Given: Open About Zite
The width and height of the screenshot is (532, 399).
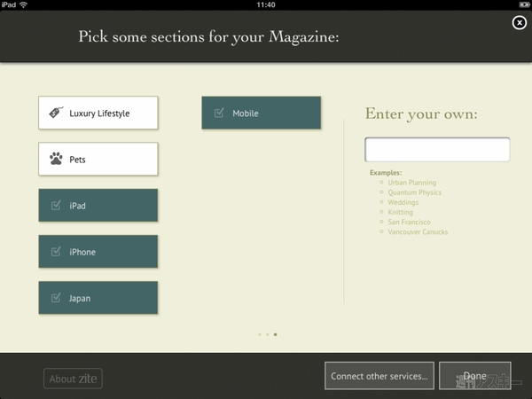Looking at the screenshot, I should pos(73,379).
